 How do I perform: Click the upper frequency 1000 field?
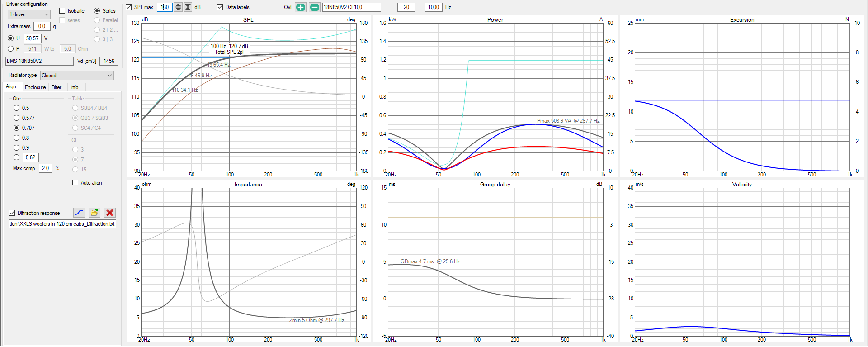[x=434, y=7]
